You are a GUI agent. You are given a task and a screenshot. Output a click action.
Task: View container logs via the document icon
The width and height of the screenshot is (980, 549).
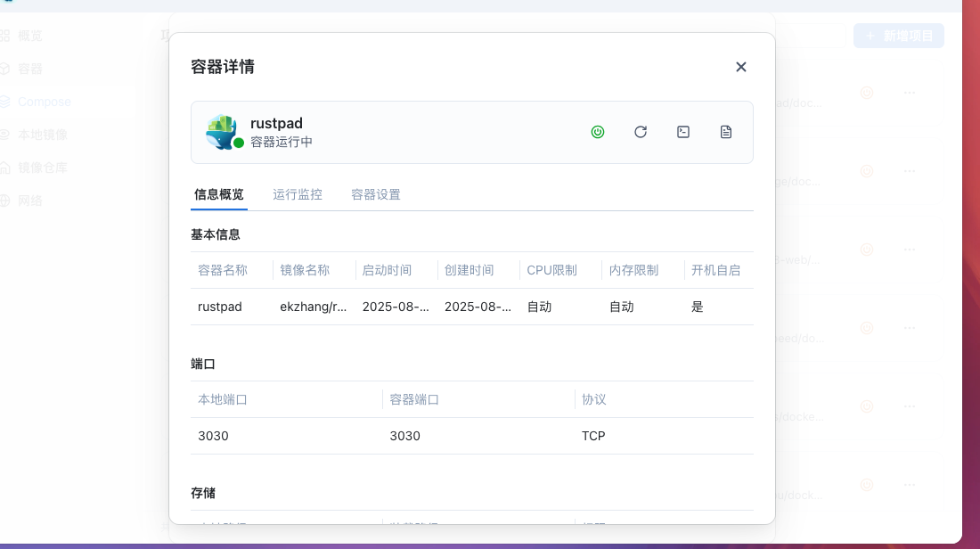coord(726,132)
